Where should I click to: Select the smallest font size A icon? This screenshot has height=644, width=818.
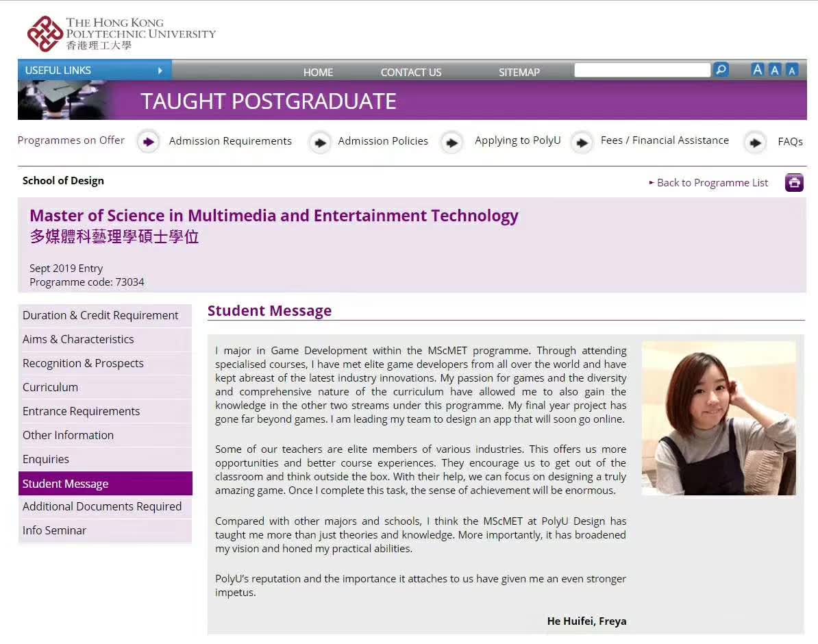(x=792, y=70)
